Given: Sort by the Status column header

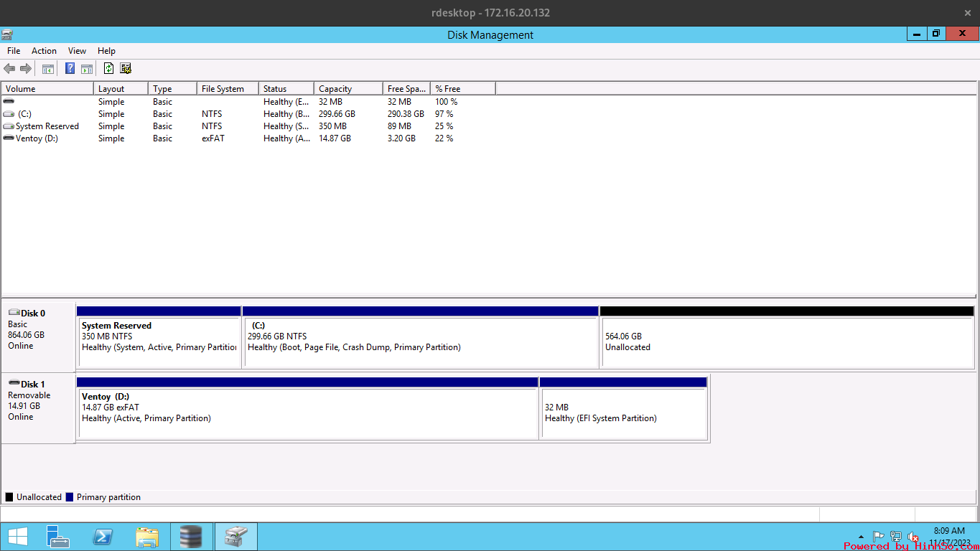Looking at the screenshot, I should click(286, 89).
